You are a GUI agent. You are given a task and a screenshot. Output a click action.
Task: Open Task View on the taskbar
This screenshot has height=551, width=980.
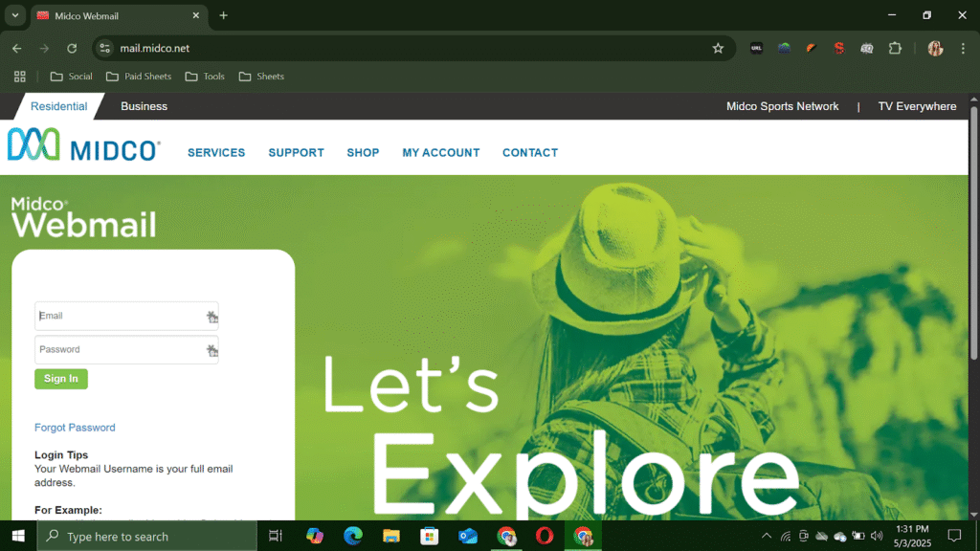275,536
